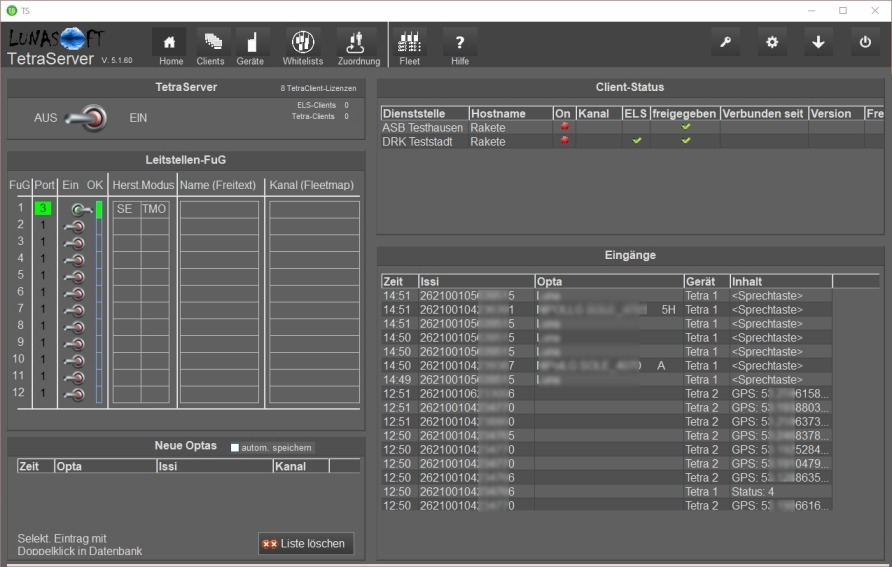Image resolution: width=892 pixels, height=567 pixels.
Task: Click the FuG 1 Name Freitext field
Action: pos(219,209)
